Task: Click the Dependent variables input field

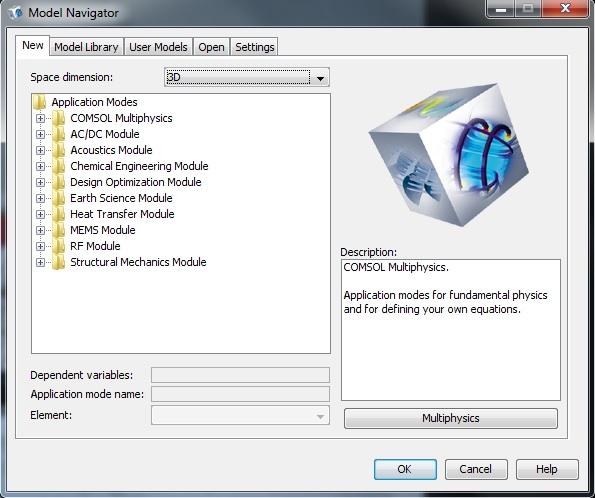Action: [240, 375]
